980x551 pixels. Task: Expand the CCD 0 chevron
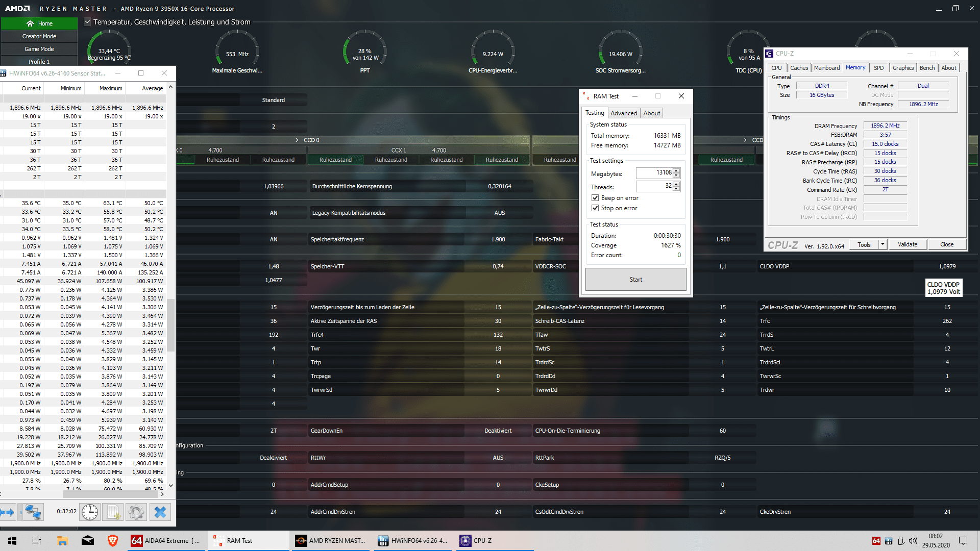pyautogui.click(x=297, y=140)
